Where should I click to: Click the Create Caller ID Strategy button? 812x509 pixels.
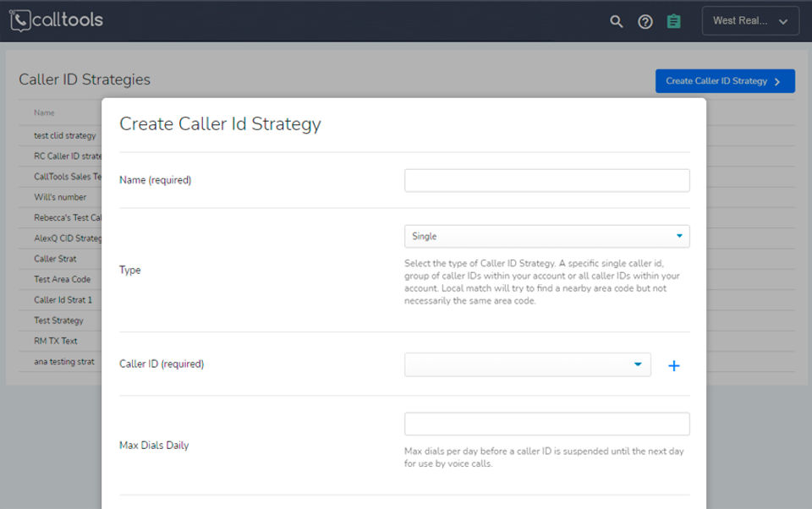click(725, 81)
